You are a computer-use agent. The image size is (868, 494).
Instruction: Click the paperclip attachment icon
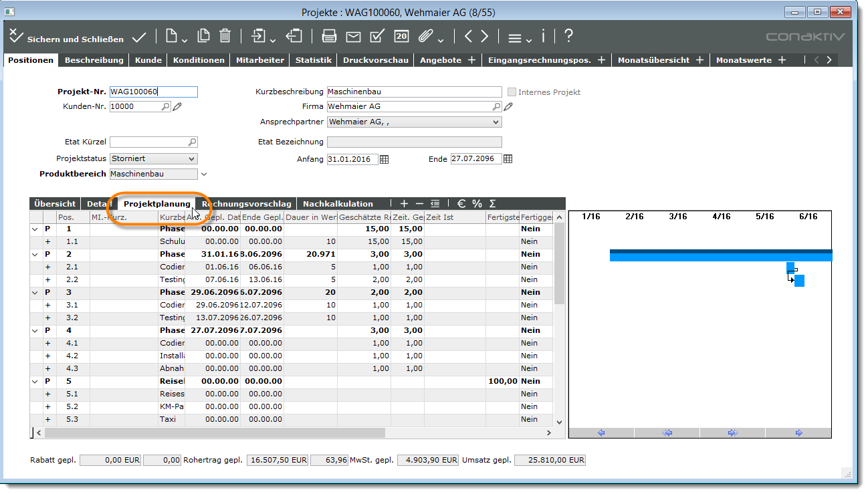(425, 37)
